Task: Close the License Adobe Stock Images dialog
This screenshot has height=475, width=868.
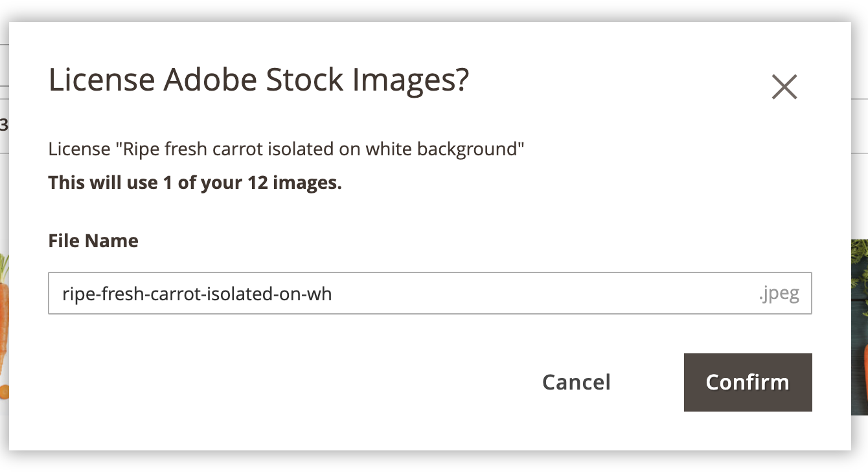Action: [x=784, y=87]
